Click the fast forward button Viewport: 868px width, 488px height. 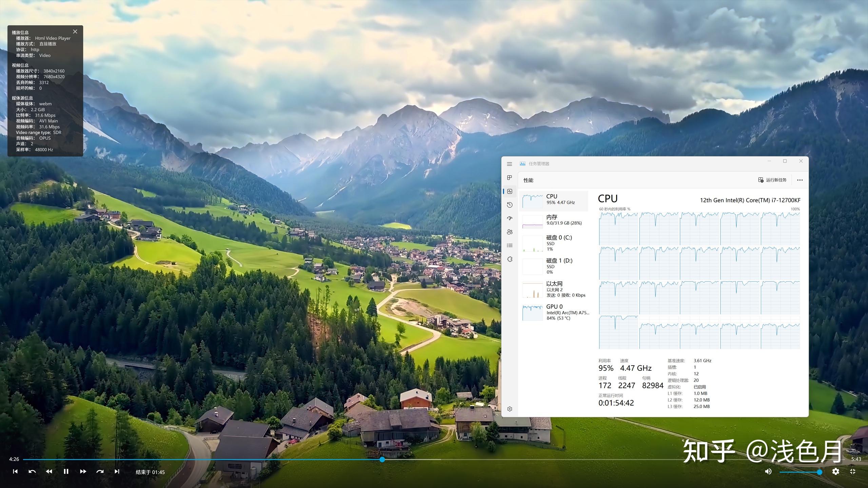tap(83, 471)
